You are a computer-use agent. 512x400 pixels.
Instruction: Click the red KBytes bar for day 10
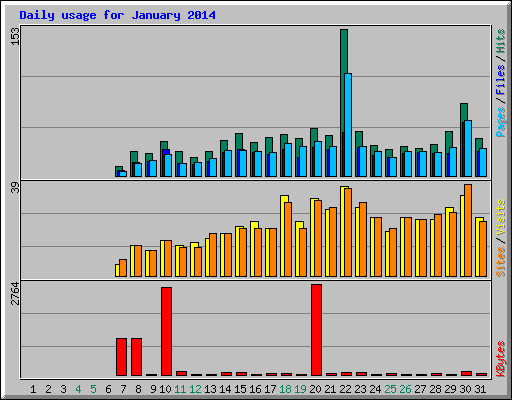[166, 331]
